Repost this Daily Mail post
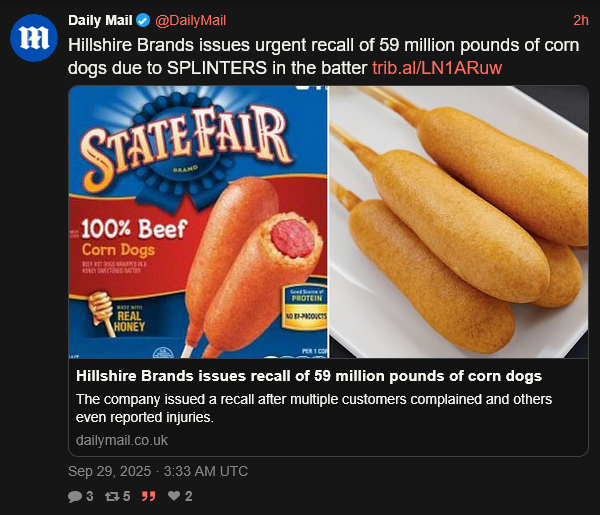The width and height of the screenshot is (600, 515). click(x=112, y=496)
